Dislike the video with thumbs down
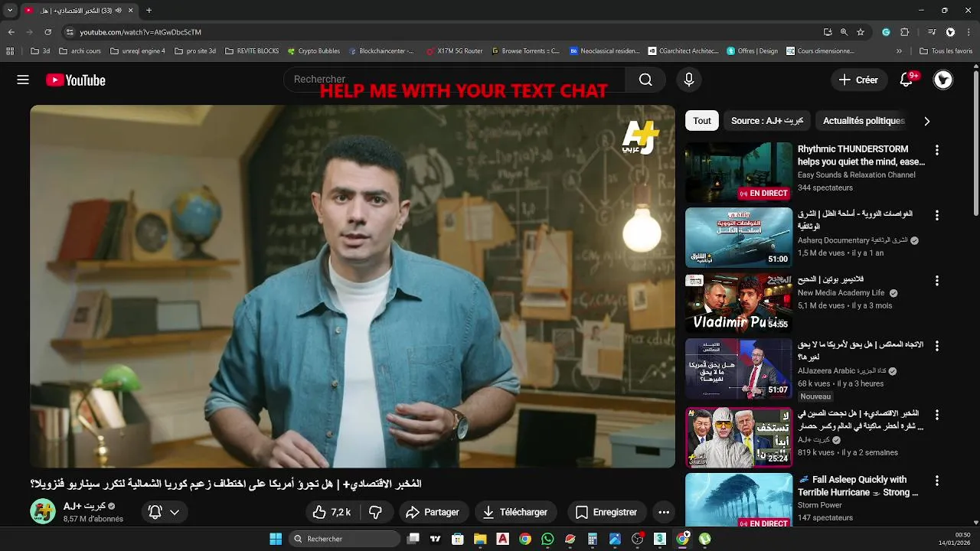 pyautogui.click(x=376, y=512)
